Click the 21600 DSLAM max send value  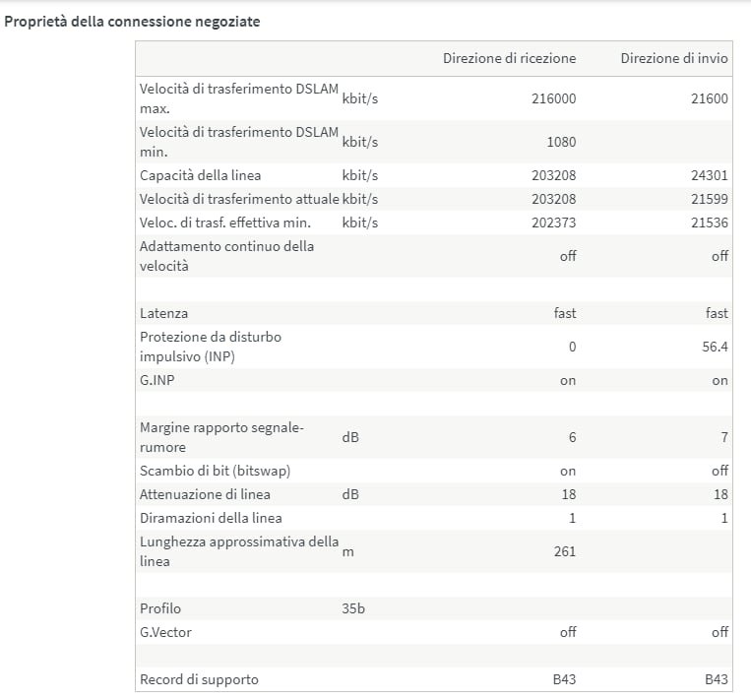coord(710,98)
